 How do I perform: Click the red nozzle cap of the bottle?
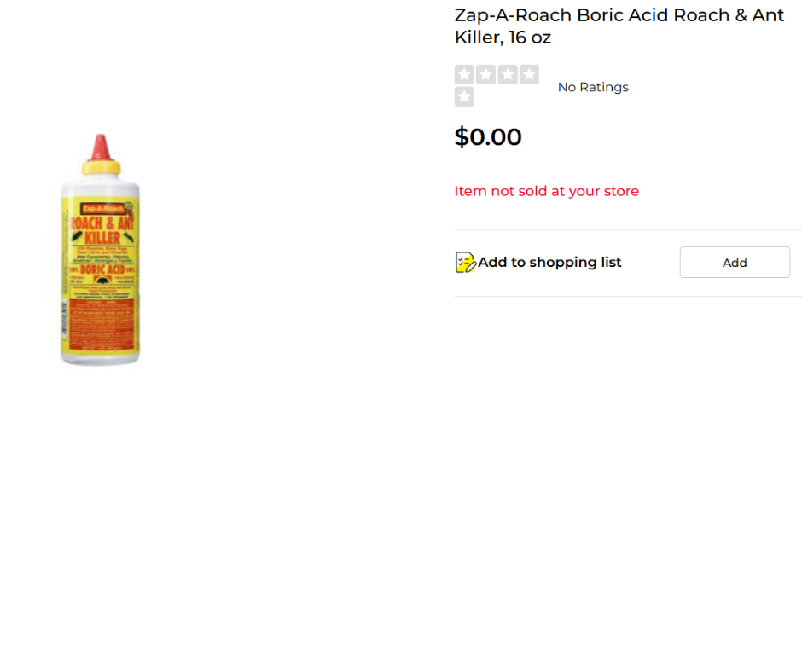pos(101,147)
